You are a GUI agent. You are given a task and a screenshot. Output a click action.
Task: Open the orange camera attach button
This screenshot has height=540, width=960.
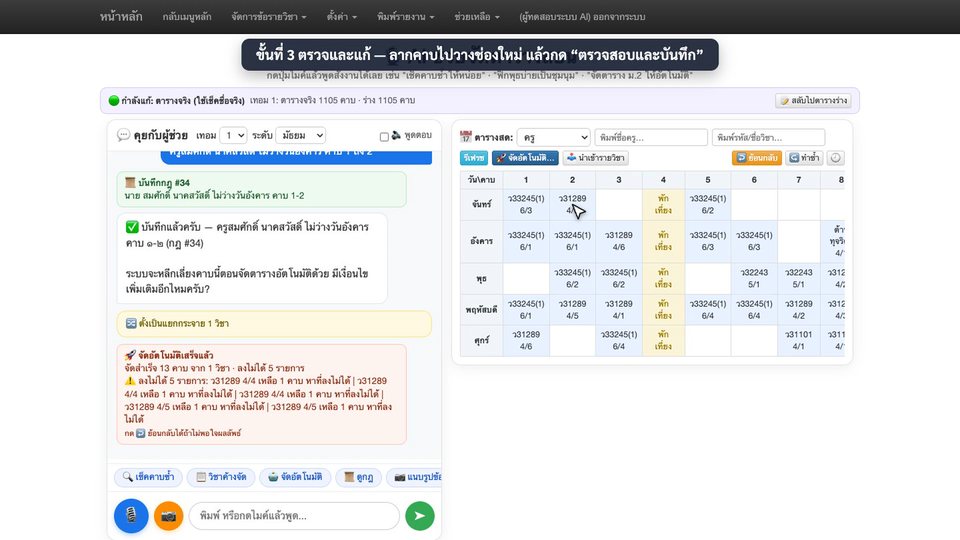[168, 516]
